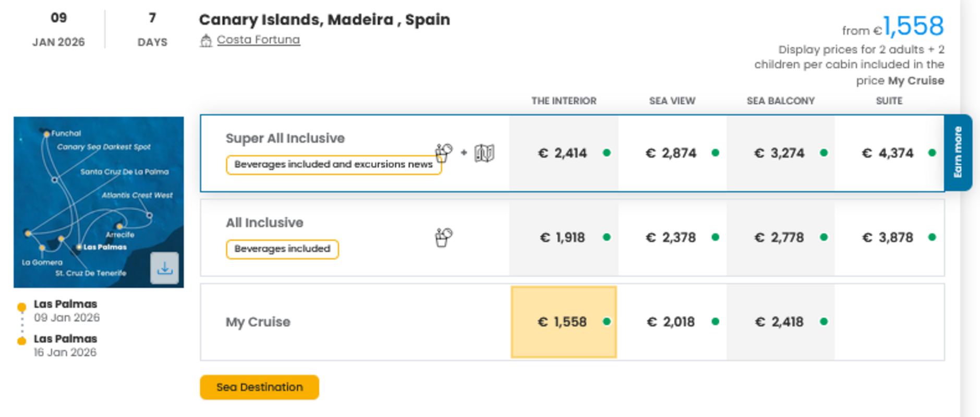Image resolution: width=980 pixels, height=417 pixels.
Task: Click the green dot next to € 2,414
Action: (607, 153)
